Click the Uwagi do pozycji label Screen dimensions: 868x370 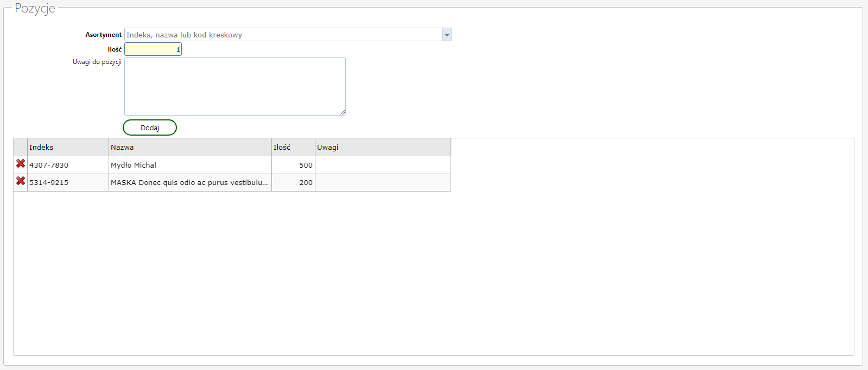pos(97,62)
